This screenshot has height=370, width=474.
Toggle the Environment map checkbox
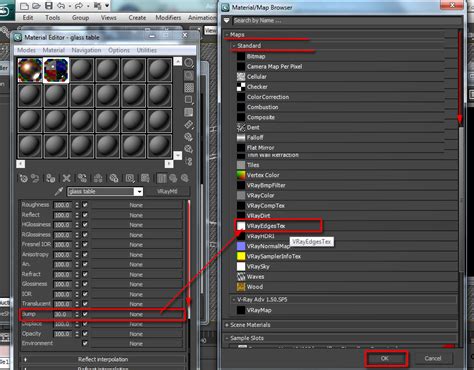[x=85, y=343]
